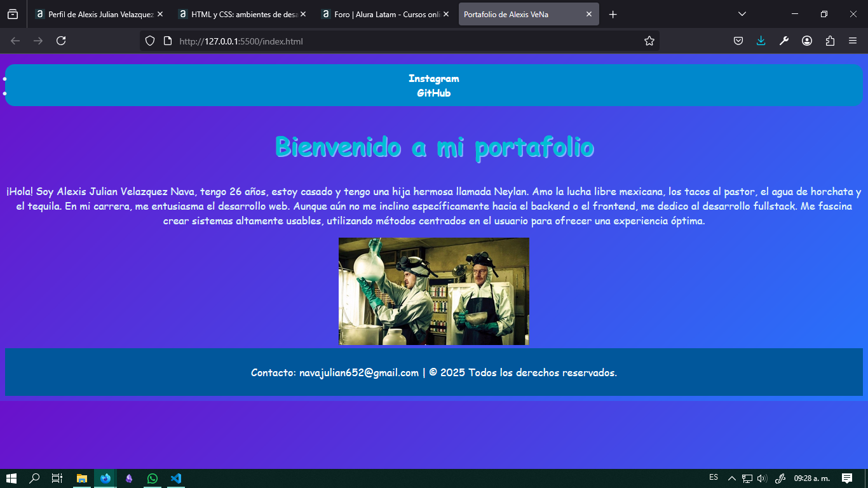Viewport: 868px width, 488px height.
Task: Open the GitHub link
Action: 434,93
